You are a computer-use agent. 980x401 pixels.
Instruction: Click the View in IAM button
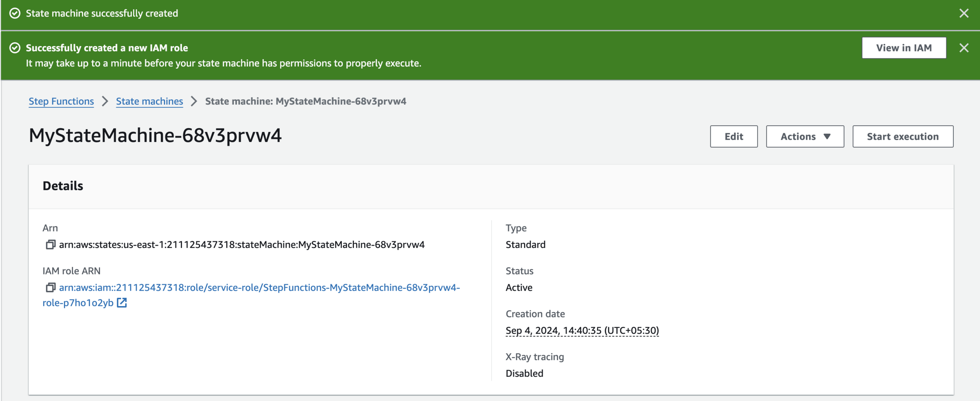click(x=904, y=48)
